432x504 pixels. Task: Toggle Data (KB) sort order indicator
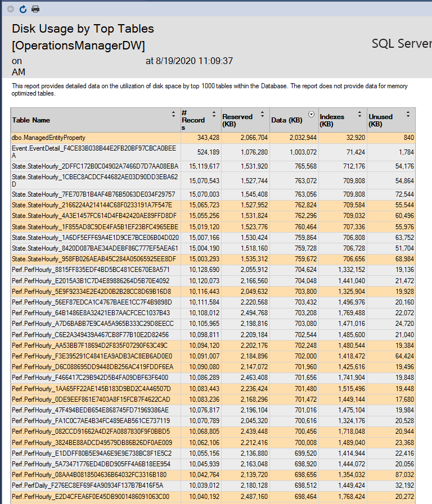click(311, 115)
